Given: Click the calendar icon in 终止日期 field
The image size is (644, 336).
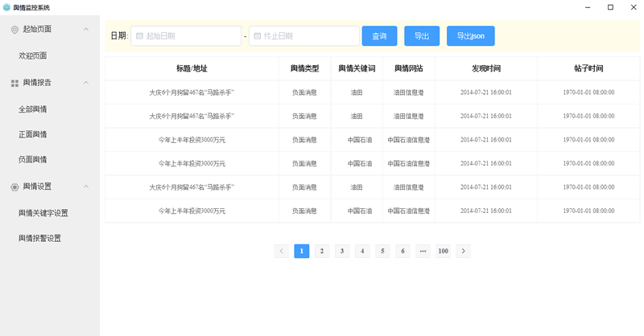Looking at the screenshot, I should point(258,36).
